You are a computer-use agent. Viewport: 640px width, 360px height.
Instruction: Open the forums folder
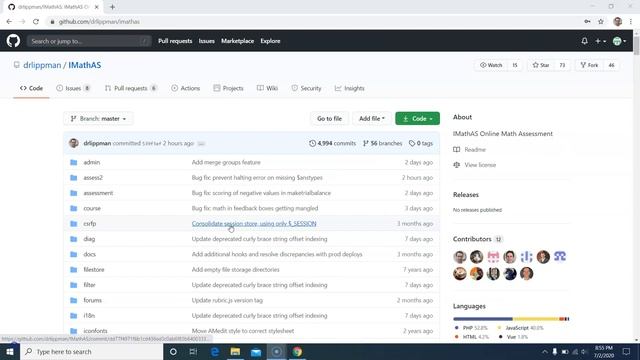pyautogui.click(x=92, y=300)
